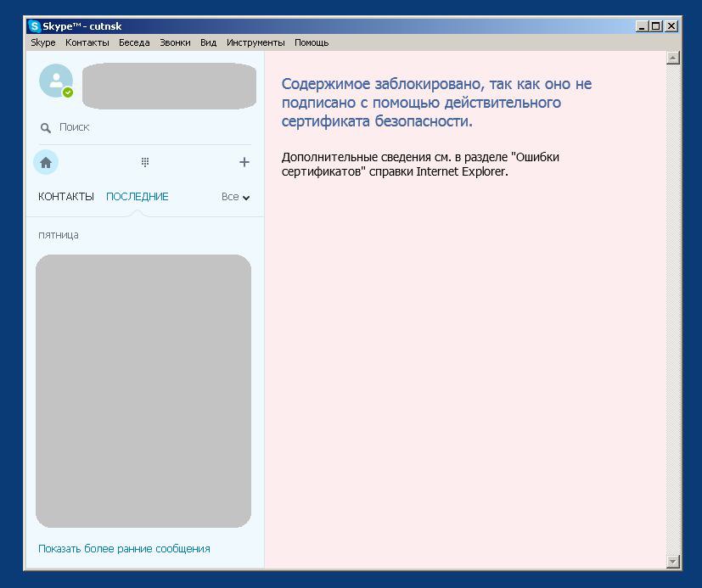Click the scrollbar down arrow
702x588 pixels.
point(673,561)
